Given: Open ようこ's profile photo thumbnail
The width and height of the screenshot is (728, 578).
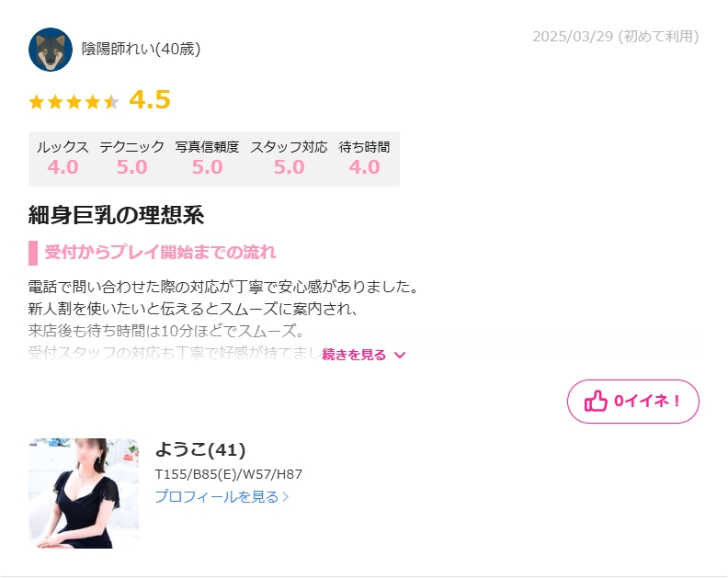Looking at the screenshot, I should click(84, 493).
